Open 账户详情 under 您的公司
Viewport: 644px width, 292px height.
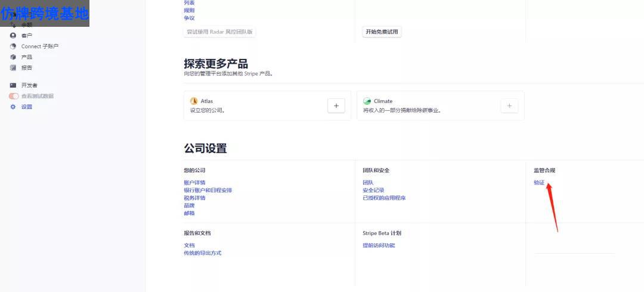point(194,182)
